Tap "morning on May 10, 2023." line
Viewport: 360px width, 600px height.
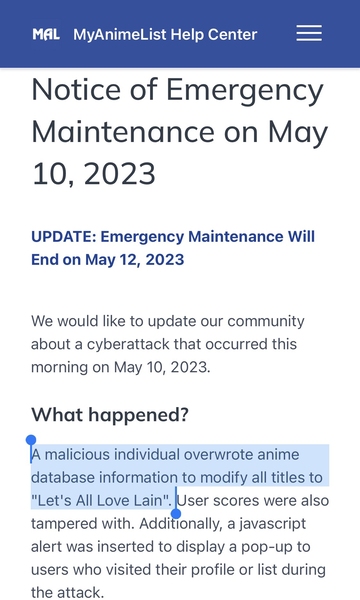tap(121, 367)
